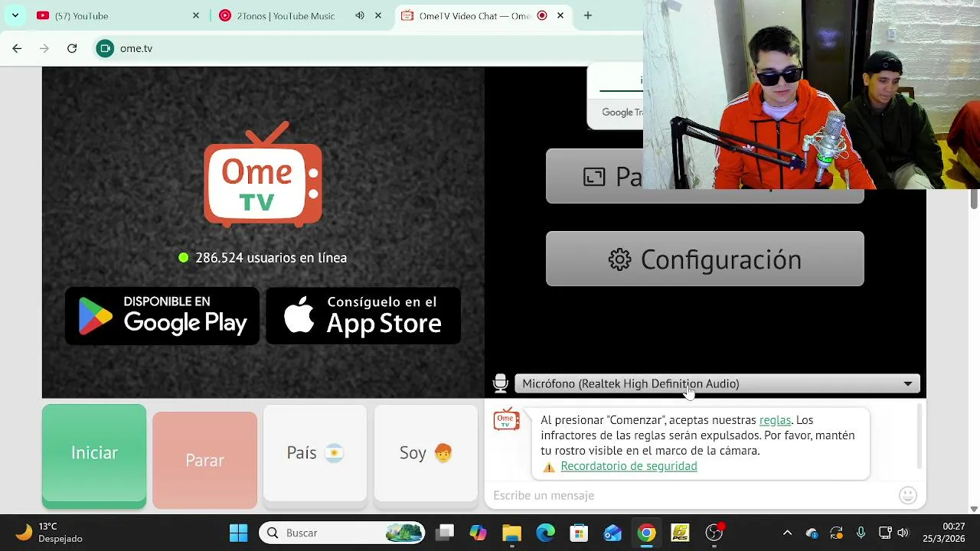Close the YouTube Music tab
This screenshot has height=551, width=980.
tap(377, 15)
